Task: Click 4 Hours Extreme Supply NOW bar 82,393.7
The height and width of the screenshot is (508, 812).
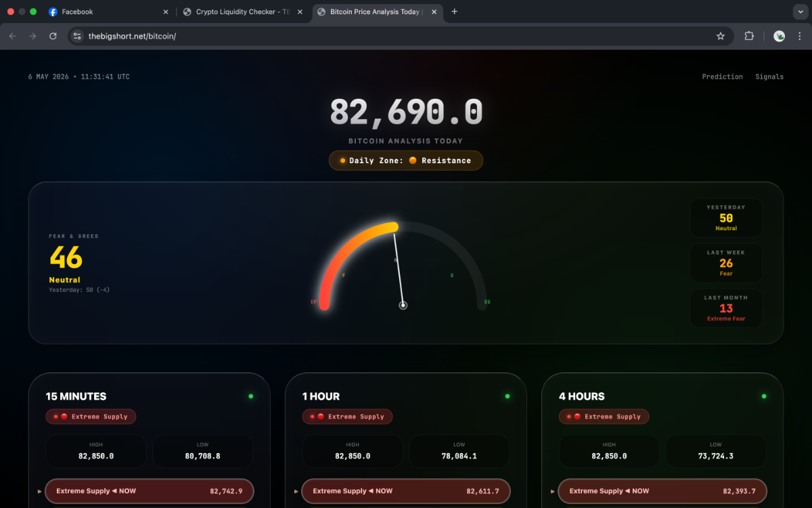Action: tap(662, 491)
